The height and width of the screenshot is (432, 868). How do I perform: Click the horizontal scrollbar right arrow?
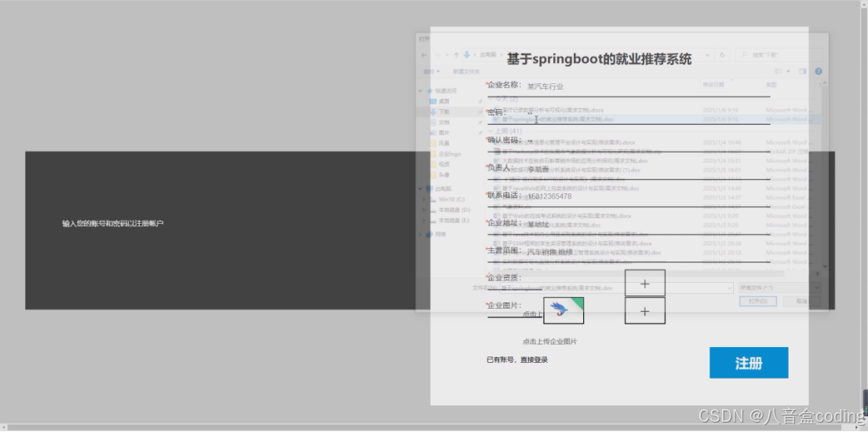click(818, 273)
